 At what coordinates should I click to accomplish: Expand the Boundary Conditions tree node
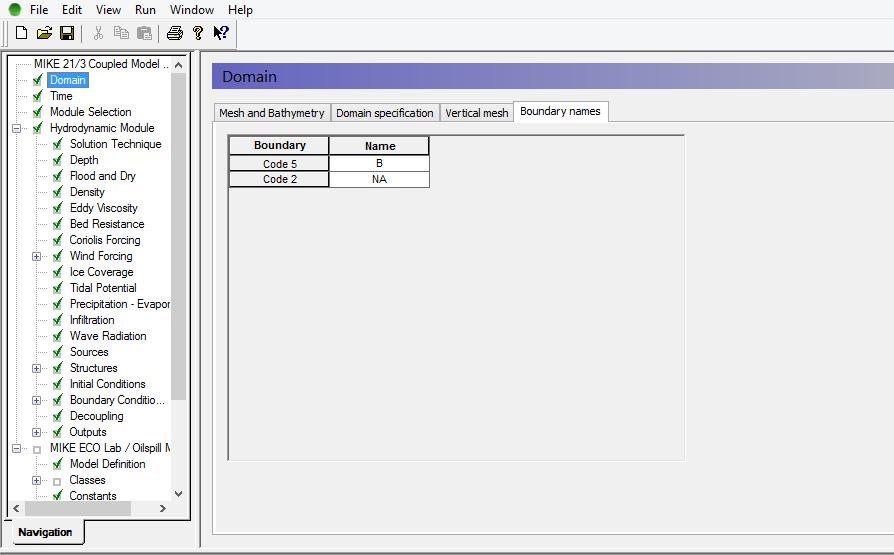pos(36,400)
